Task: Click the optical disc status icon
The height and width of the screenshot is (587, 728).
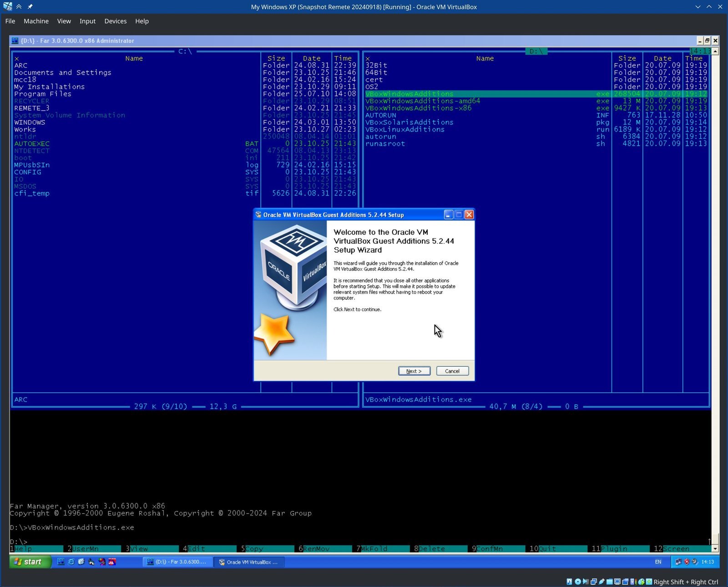Action: pyautogui.click(x=577, y=582)
